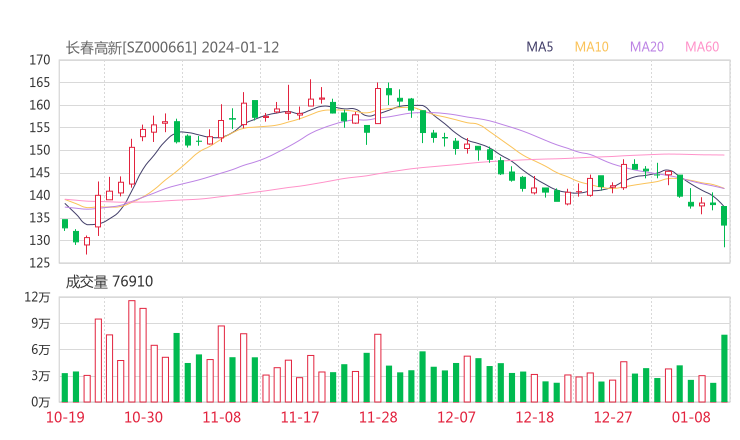Viewport: 740px width, 440px height.
Task: Click the 145 price axis label
Action: pos(40,173)
